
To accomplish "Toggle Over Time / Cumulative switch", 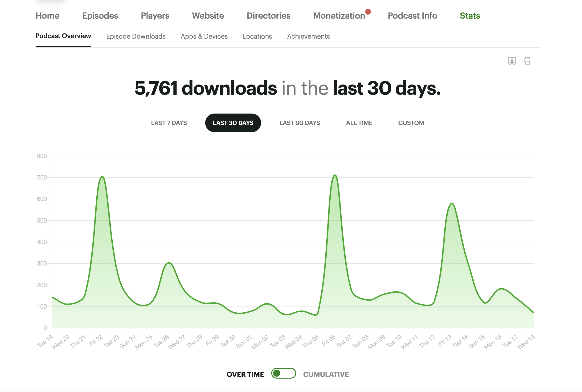I will (283, 373).
